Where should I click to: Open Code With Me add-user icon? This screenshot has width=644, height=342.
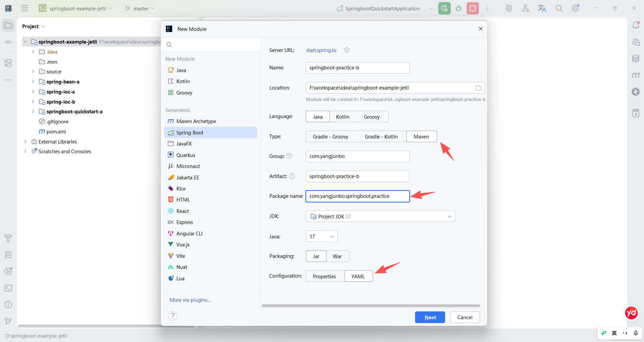(x=526, y=8)
